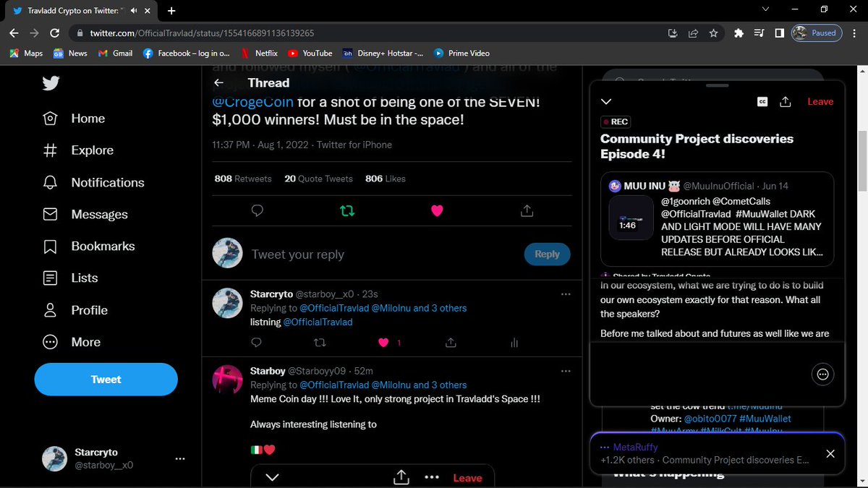
Task: Click the reply icon on main tweet
Action: [257, 210]
